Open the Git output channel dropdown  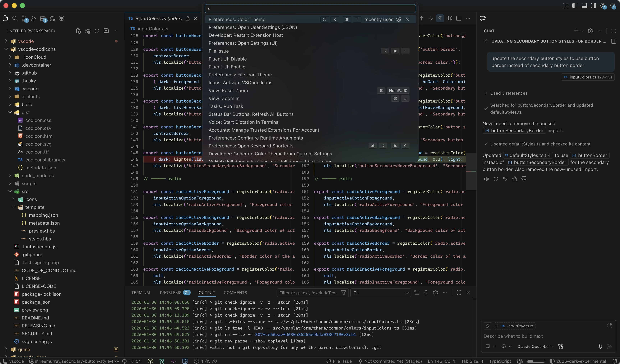pos(381,293)
